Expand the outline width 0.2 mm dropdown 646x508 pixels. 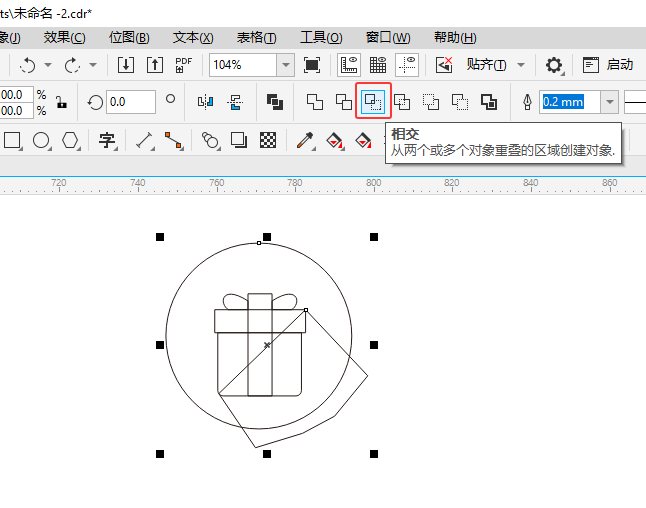tap(609, 102)
